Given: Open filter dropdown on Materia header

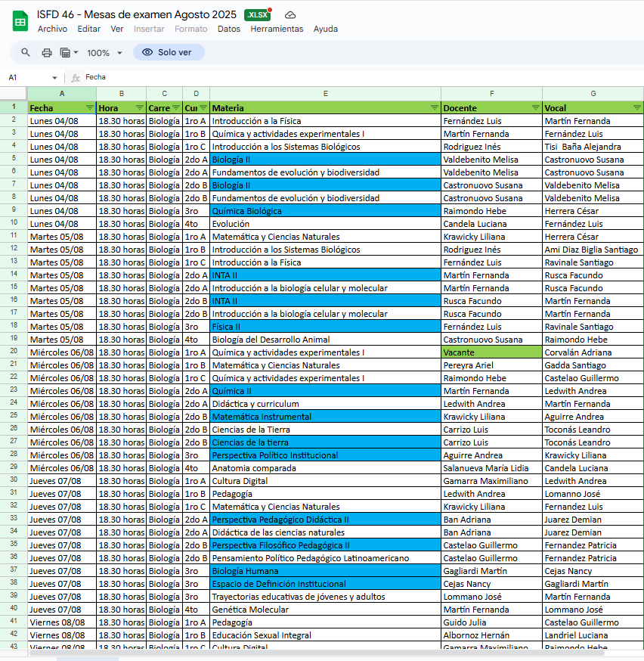Looking at the screenshot, I should coord(435,108).
